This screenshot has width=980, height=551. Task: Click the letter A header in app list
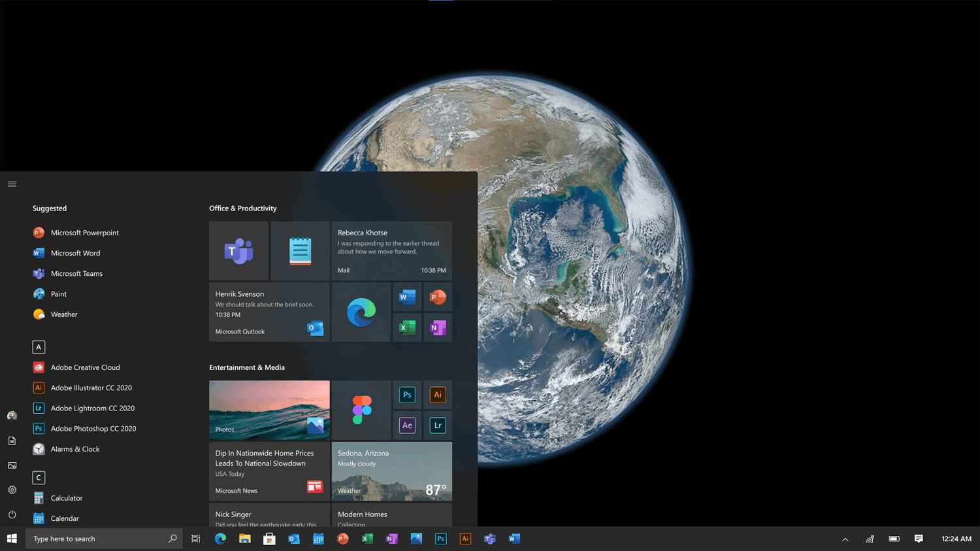(x=39, y=347)
